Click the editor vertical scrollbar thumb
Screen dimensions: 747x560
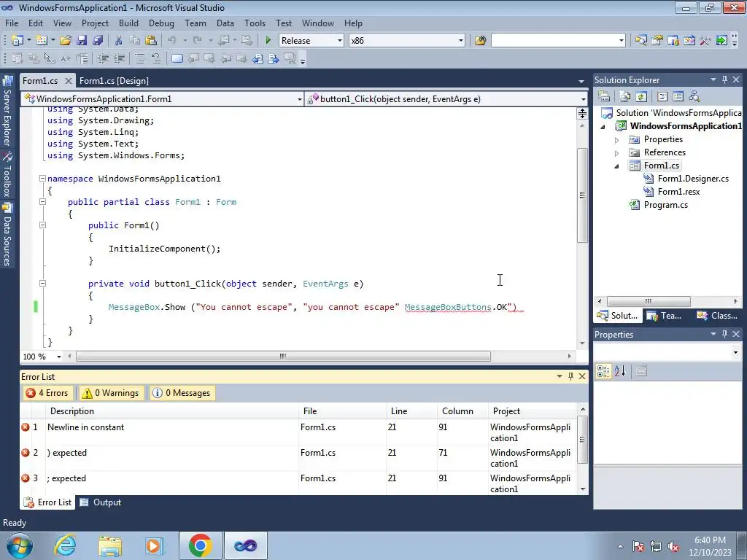582,195
